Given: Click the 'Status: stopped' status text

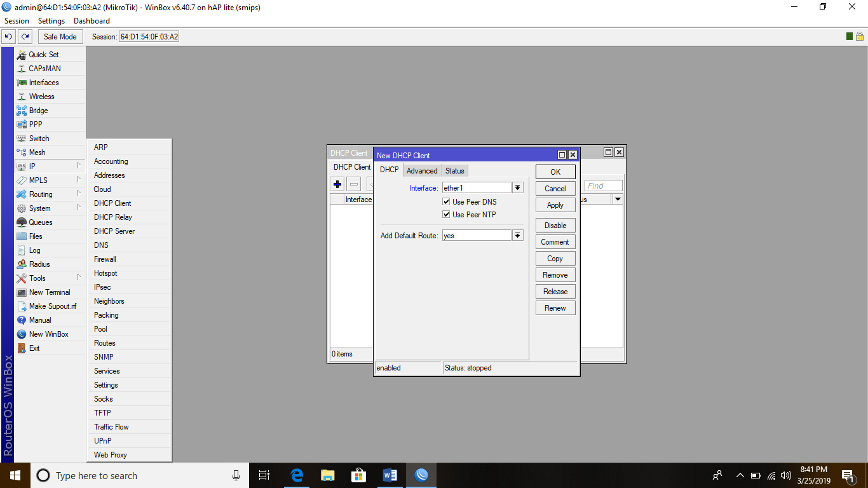Looking at the screenshot, I should (468, 368).
